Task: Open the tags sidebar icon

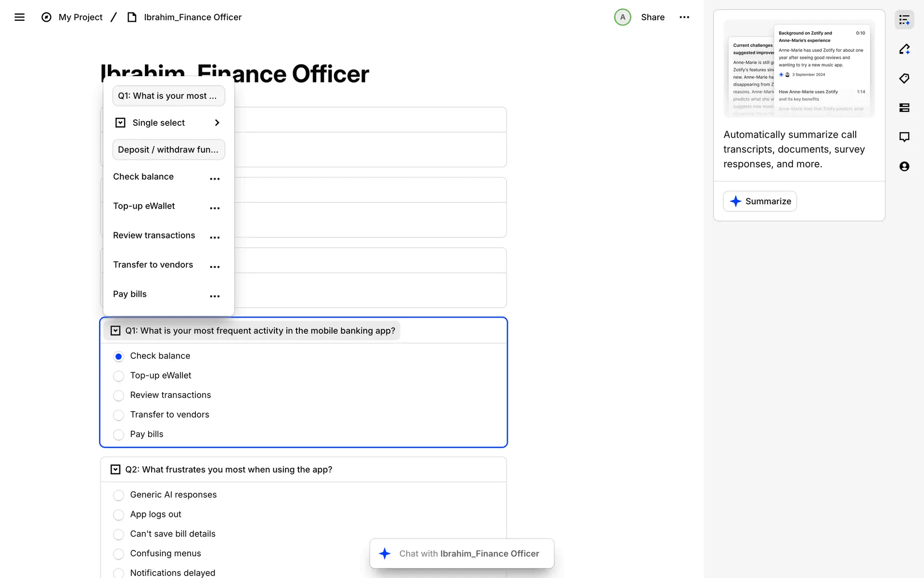Action: pos(904,79)
